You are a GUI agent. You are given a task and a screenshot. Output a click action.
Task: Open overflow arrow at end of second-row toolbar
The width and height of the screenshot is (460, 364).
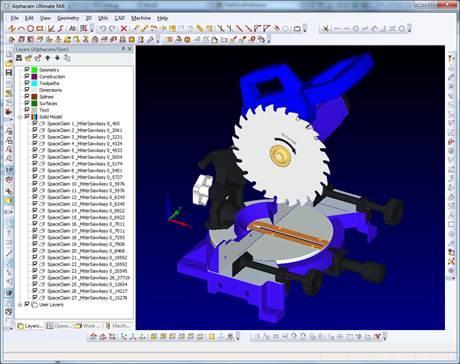[x=269, y=40]
